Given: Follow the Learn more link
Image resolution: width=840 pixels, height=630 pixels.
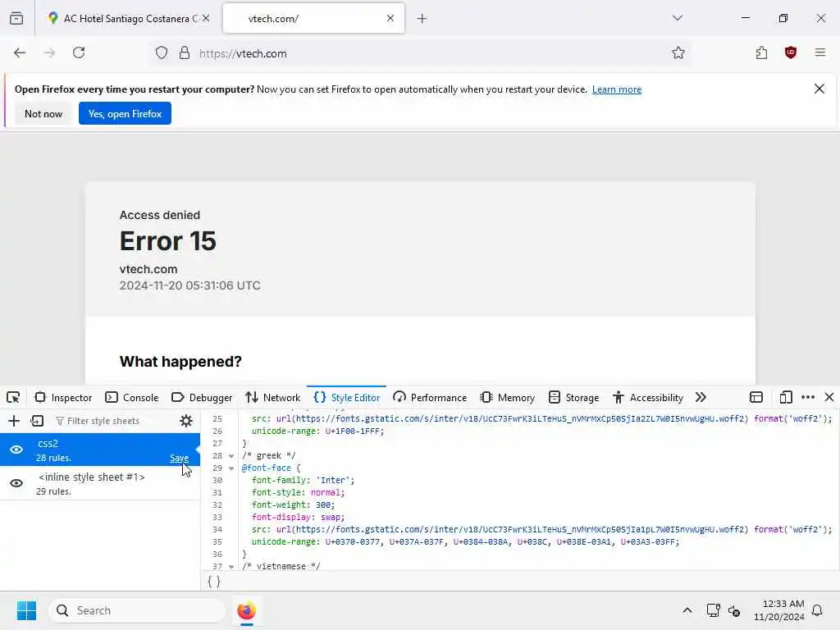Looking at the screenshot, I should click(x=617, y=89).
